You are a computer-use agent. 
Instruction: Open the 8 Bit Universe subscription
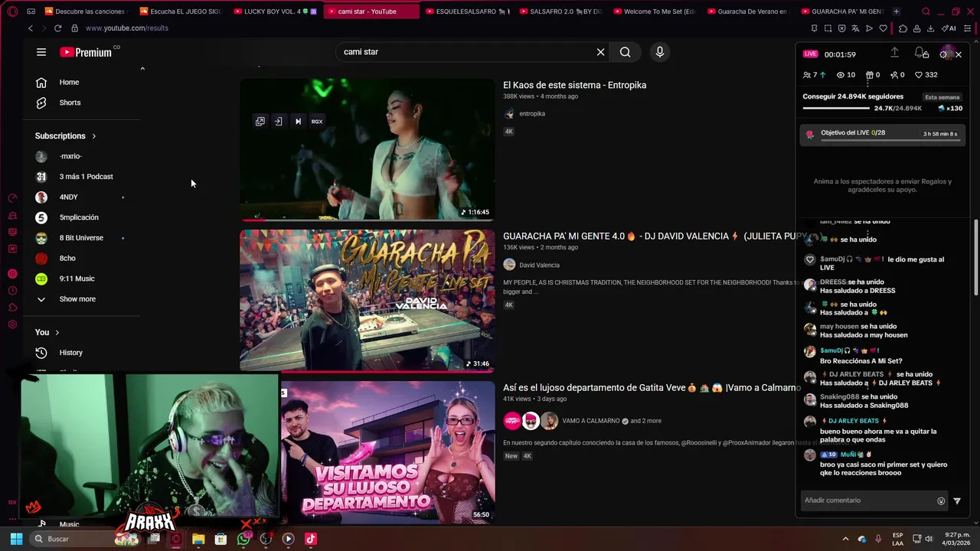pyautogui.click(x=83, y=238)
